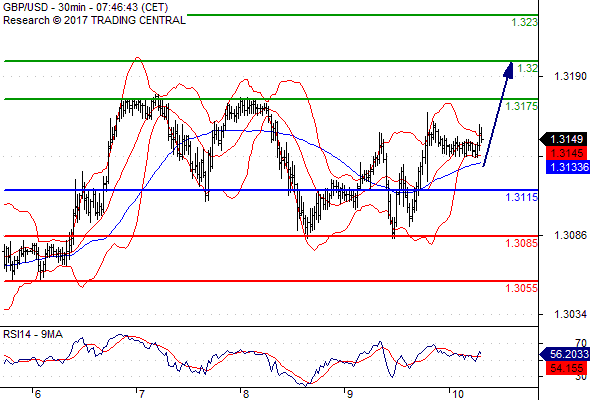Image resolution: width=590 pixels, height=400 pixels.
Task: Click the RSI 70 level label
Action: point(581,343)
